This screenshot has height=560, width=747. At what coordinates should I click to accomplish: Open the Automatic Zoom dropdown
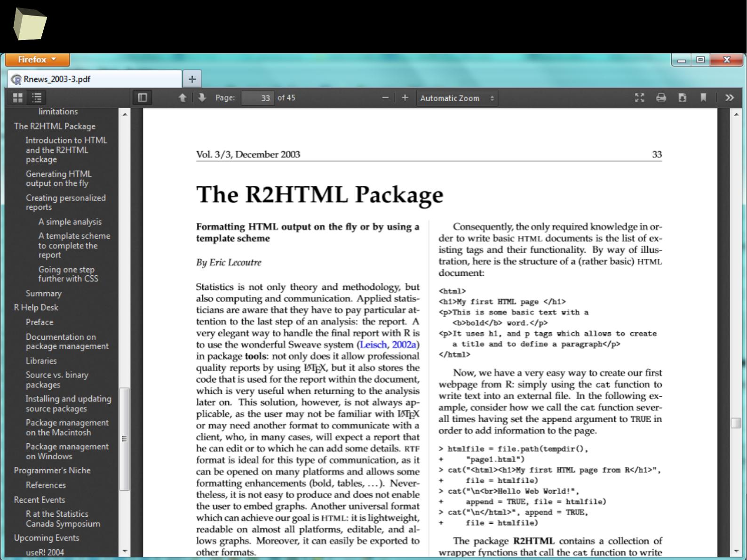point(457,98)
